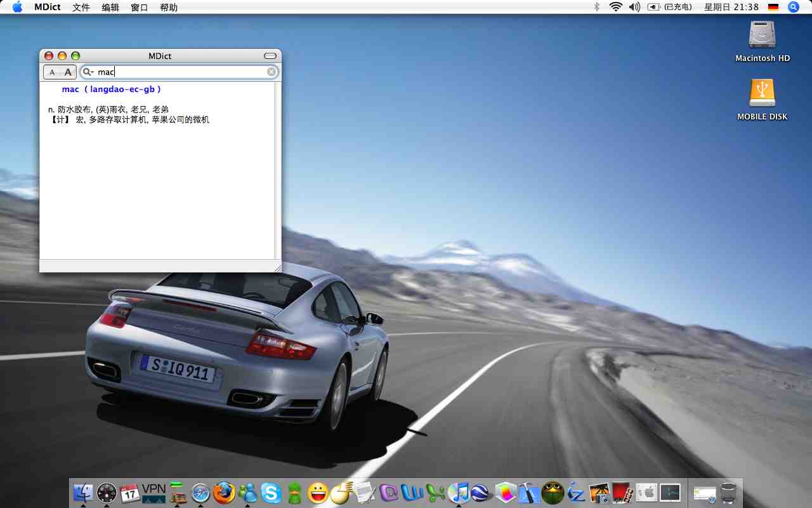Click the smaller font size A button
The height and width of the screenshot is (508, 812).
coord(52,72)
